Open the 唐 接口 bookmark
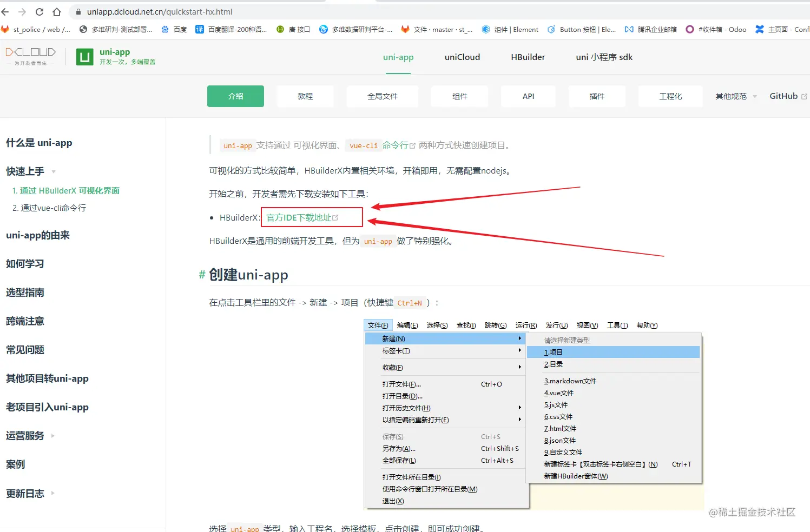Screen dimensions: 810x532 click(293, 30)
